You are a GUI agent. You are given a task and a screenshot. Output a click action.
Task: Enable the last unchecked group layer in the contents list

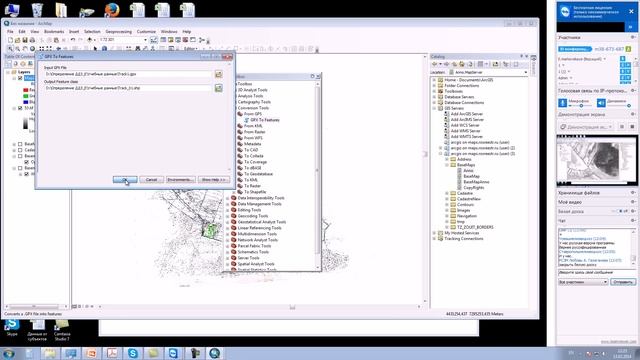(x=20, y=168)
